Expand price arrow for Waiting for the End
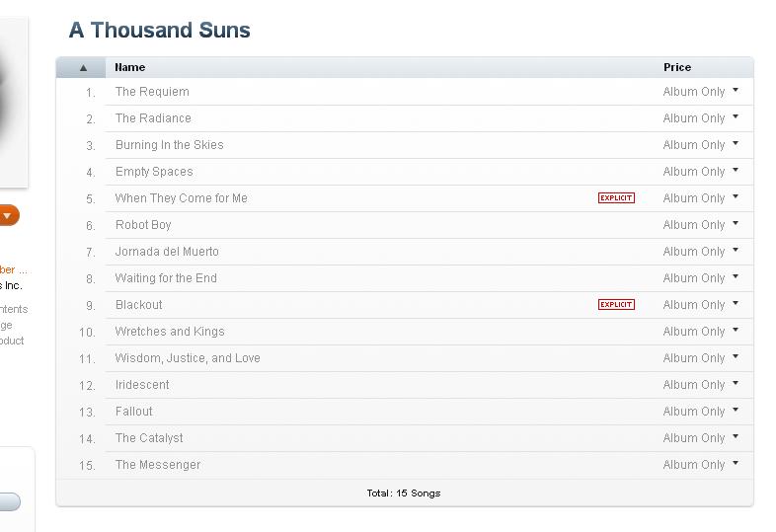The width and height of the screenshot is (776, 532). coord(736,276)
